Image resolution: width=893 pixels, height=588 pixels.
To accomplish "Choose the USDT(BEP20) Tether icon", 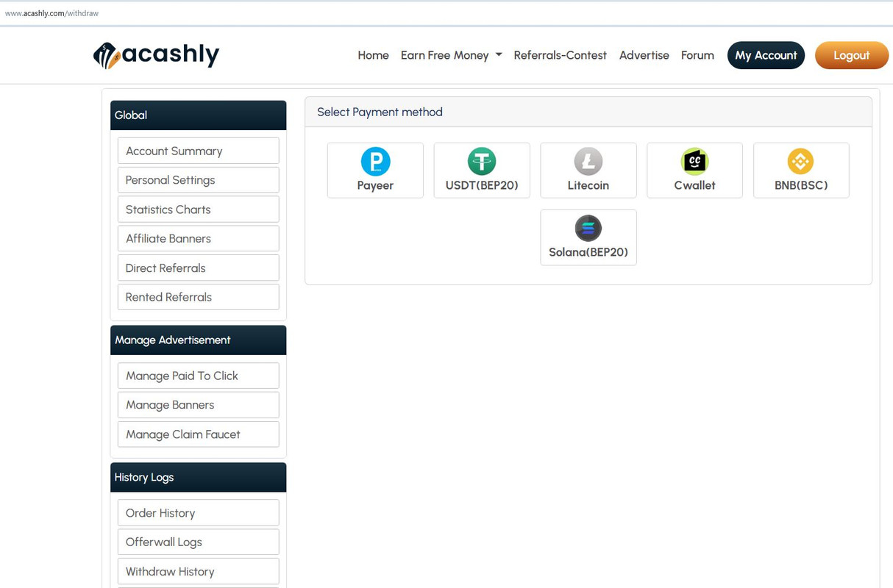I will point(482,162).
